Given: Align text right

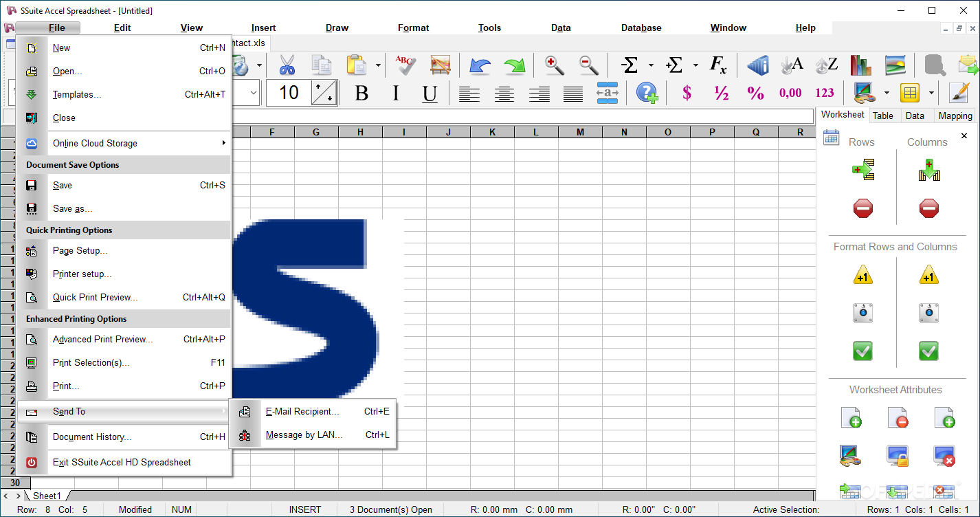Looking at the screenshot, I should pos(539,93).
